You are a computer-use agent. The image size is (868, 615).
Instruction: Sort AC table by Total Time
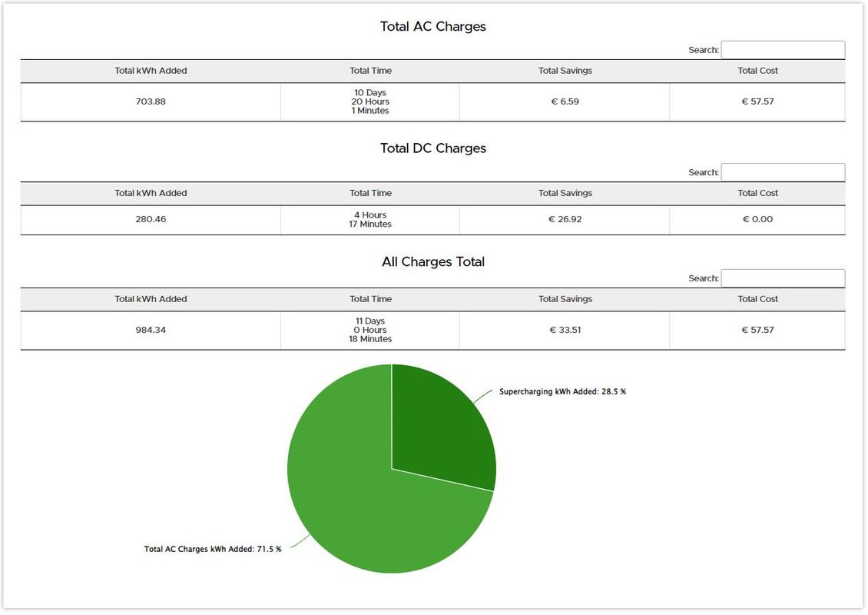(370, 71)
